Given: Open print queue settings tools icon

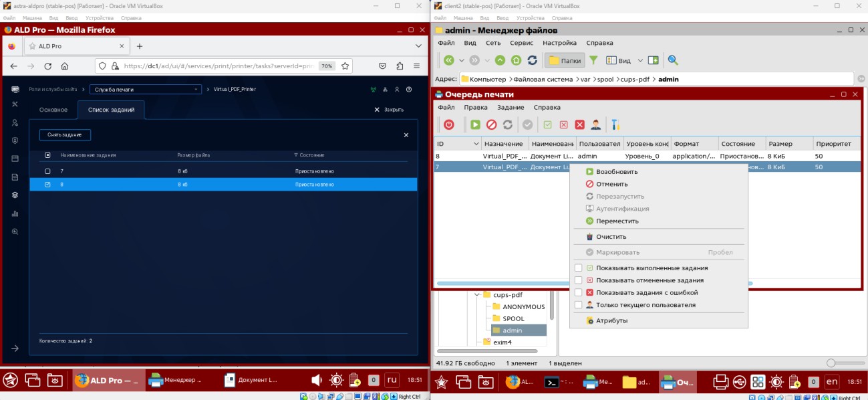Looking at the screenshot, I should pyautogui.click(x=616, y=124).
